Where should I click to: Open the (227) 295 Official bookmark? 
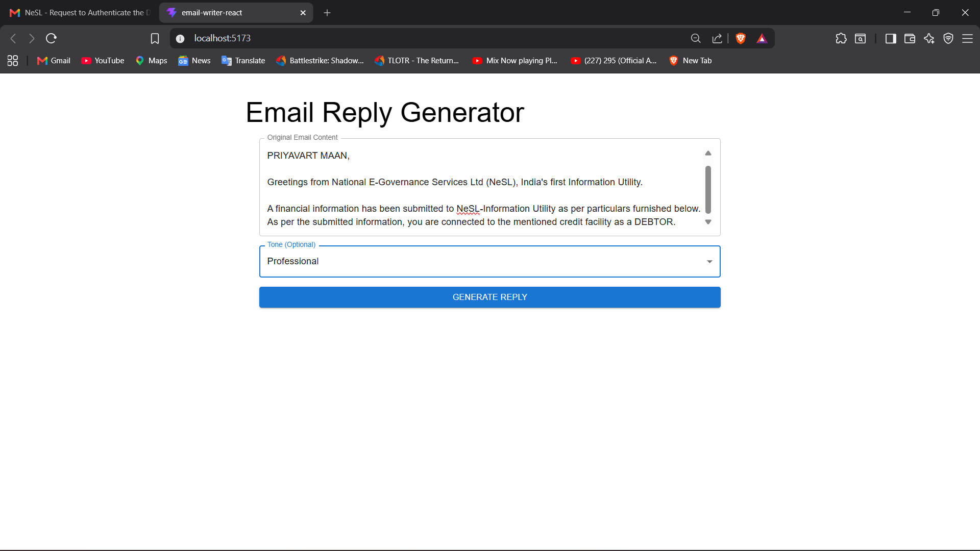pos(614,61)
